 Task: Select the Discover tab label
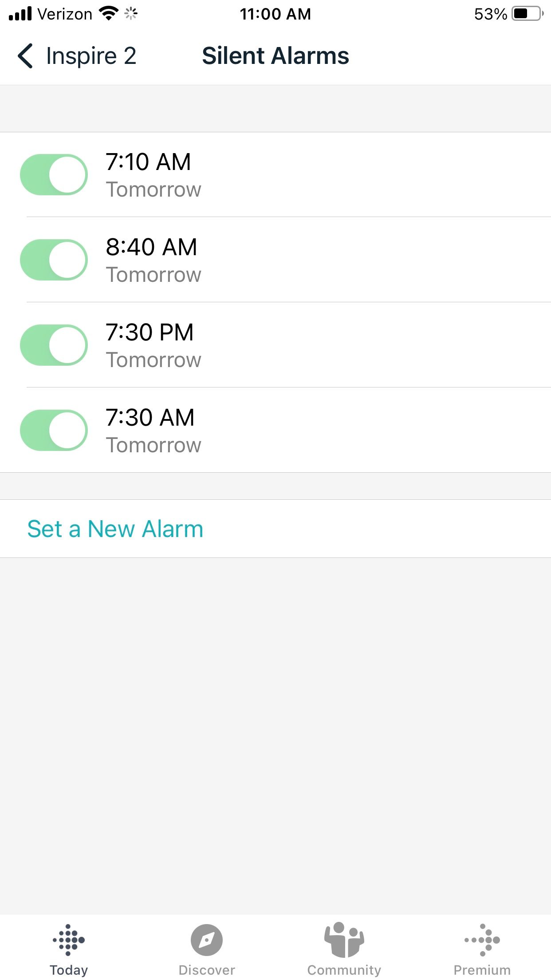(207, 970)
